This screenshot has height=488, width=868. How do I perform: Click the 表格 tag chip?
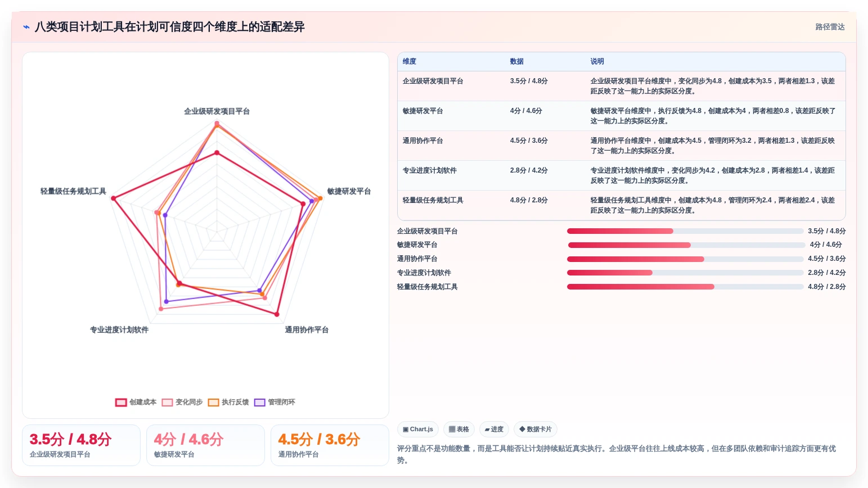(459, 430)
